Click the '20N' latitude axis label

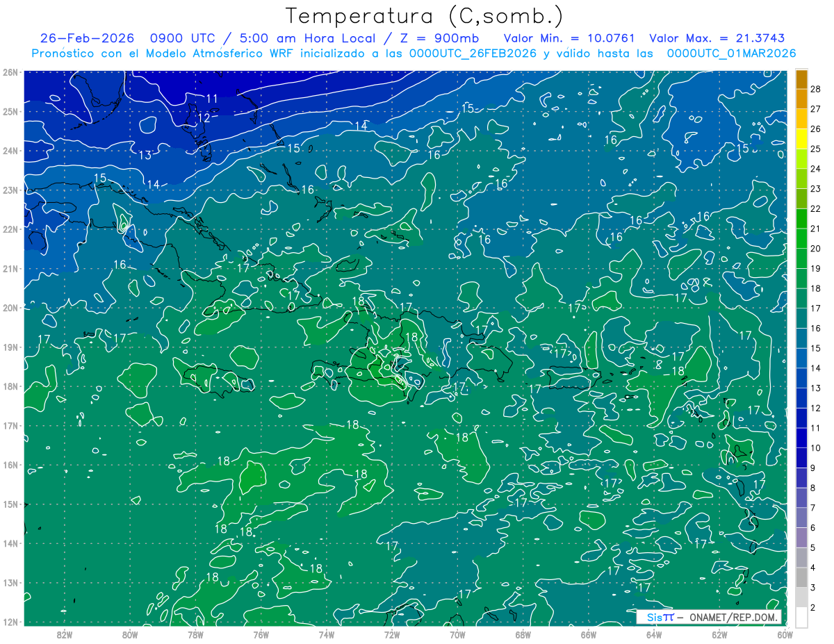[10, 308]
